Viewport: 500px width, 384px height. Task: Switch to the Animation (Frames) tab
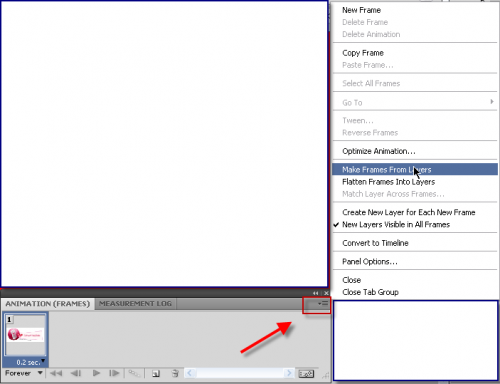point(48,304)
